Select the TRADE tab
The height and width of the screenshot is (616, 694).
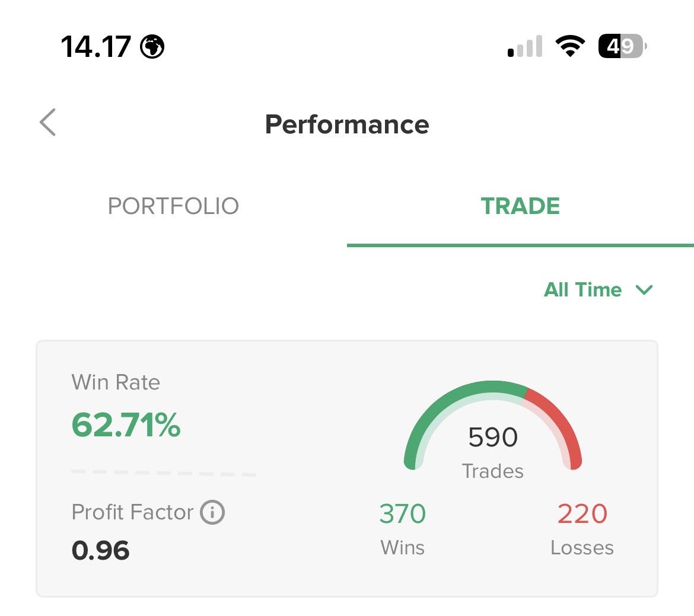pos(520,206)
